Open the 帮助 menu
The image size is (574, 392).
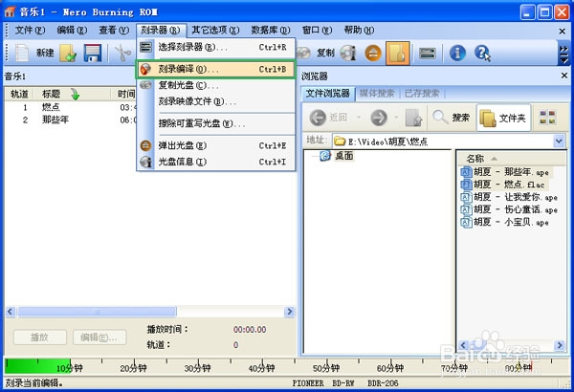point(359,30)
